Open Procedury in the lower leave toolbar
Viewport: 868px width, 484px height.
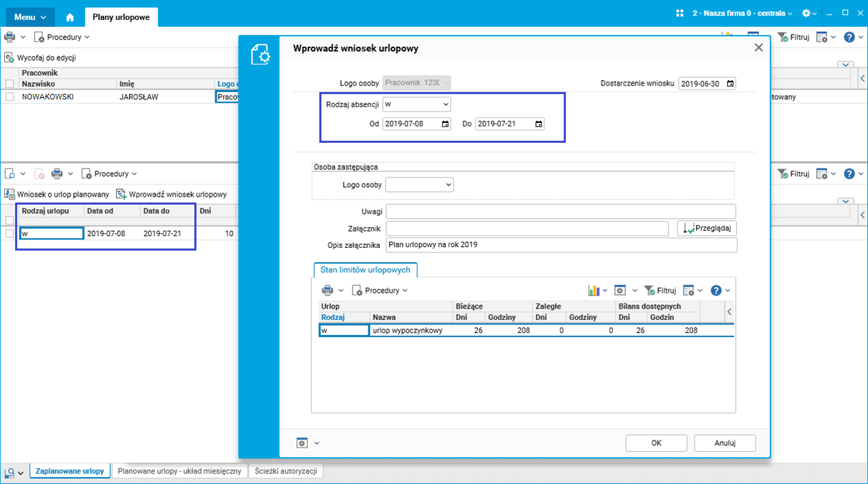pyautogui.click(x=109, y=174)
